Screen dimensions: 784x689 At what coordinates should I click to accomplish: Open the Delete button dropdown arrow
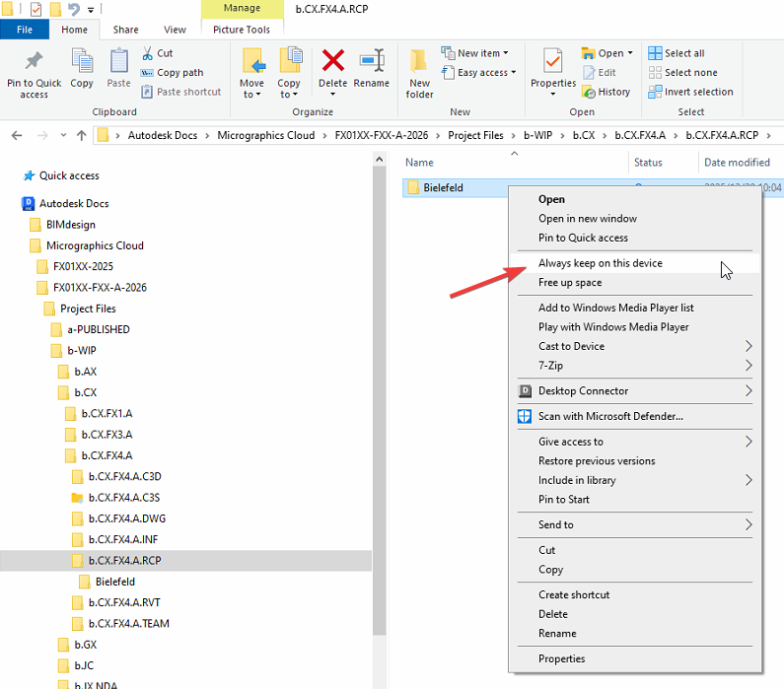(333, 95)
